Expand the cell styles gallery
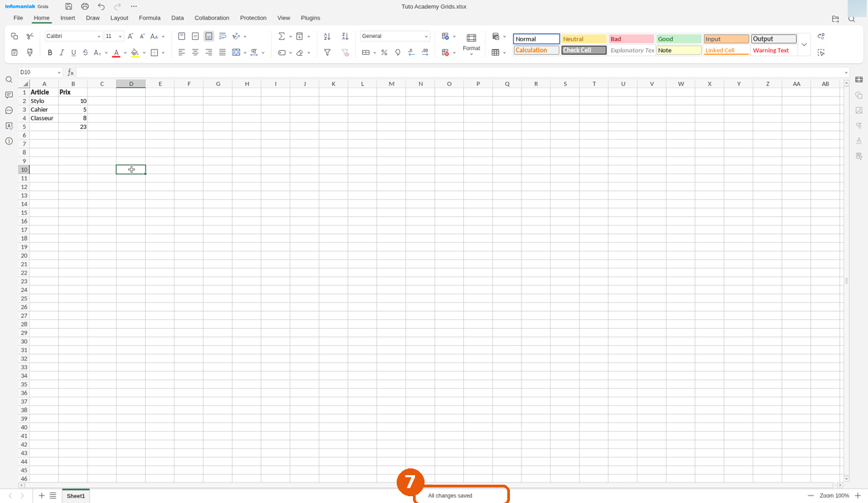Viewport: 868px width, 503px height. coord(804,45)
